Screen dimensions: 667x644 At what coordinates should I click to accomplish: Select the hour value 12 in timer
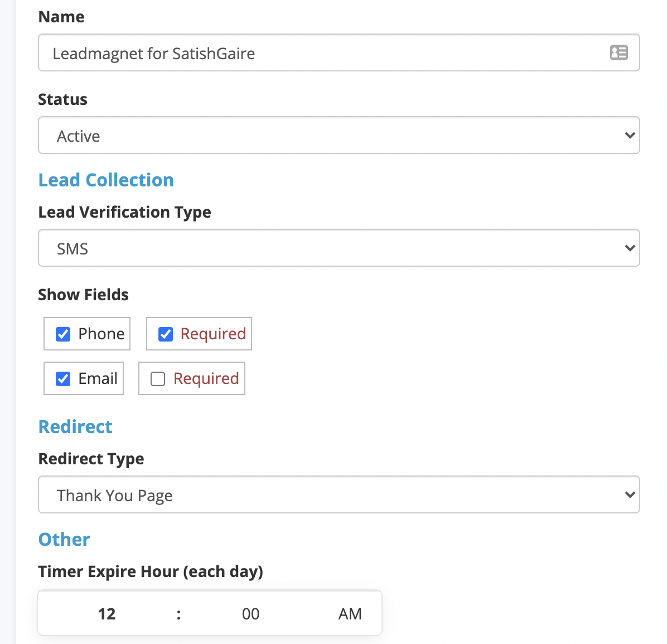107,614
